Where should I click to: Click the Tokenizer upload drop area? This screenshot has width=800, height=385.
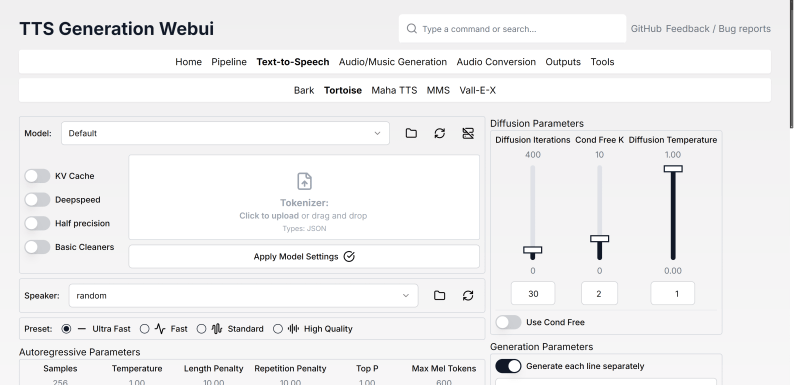click(x=304, y=197)
